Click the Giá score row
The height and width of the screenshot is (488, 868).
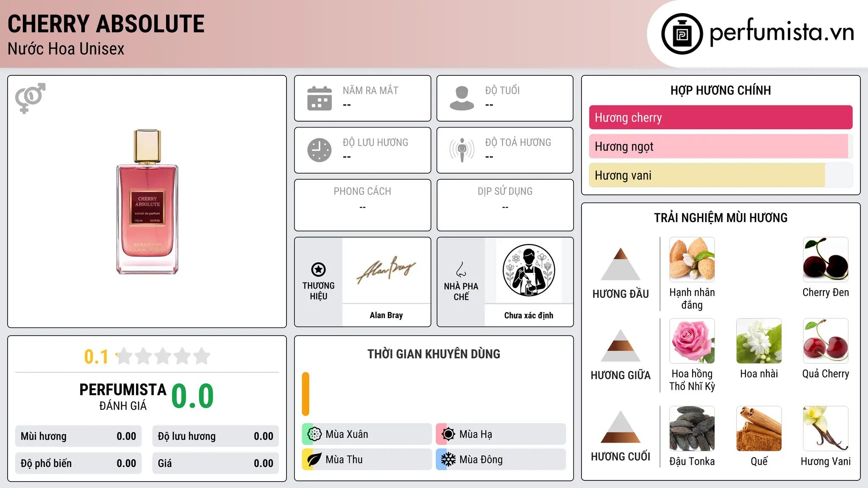tap(215, 463)
